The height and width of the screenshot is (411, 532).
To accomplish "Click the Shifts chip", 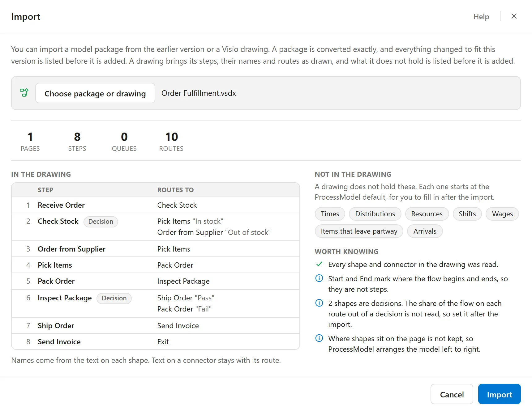I will pos(467,214).
